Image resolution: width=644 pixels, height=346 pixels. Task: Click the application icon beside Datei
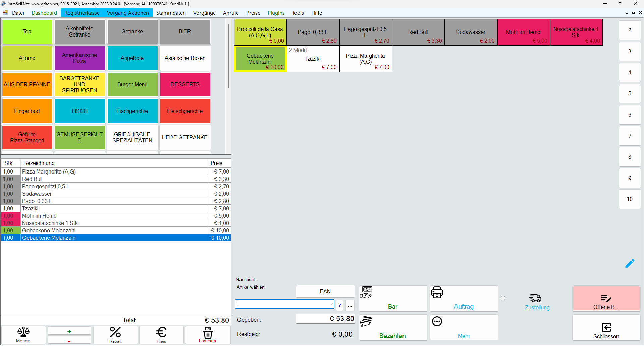[5, 13]
